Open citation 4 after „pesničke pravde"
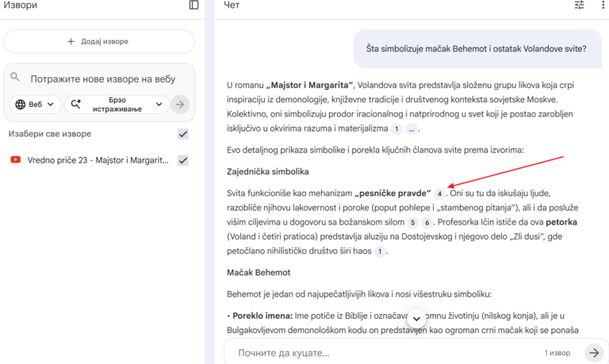Screen dimensions: 609x364 [439, 193]
